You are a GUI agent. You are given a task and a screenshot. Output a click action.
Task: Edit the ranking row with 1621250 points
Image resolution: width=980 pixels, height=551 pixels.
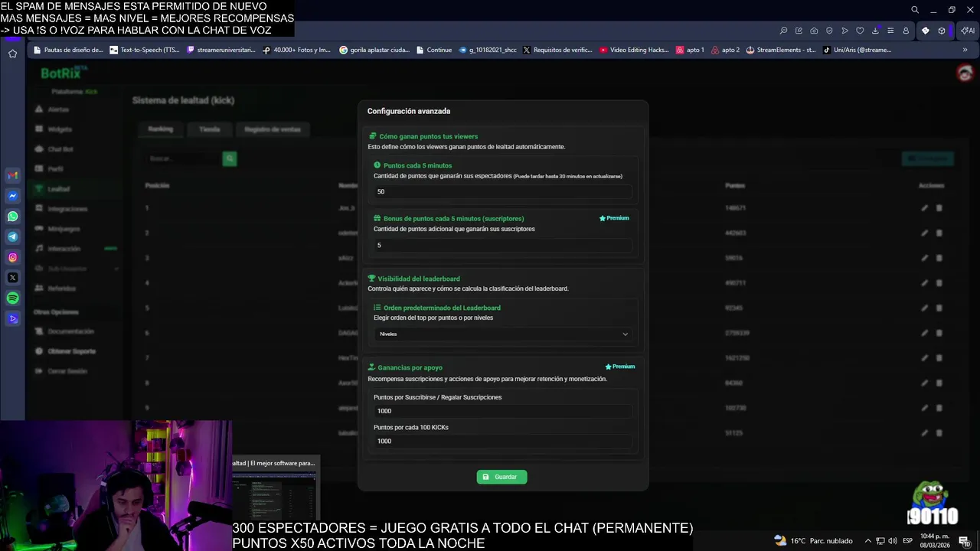pyautogui.click(x=925, y=358)
